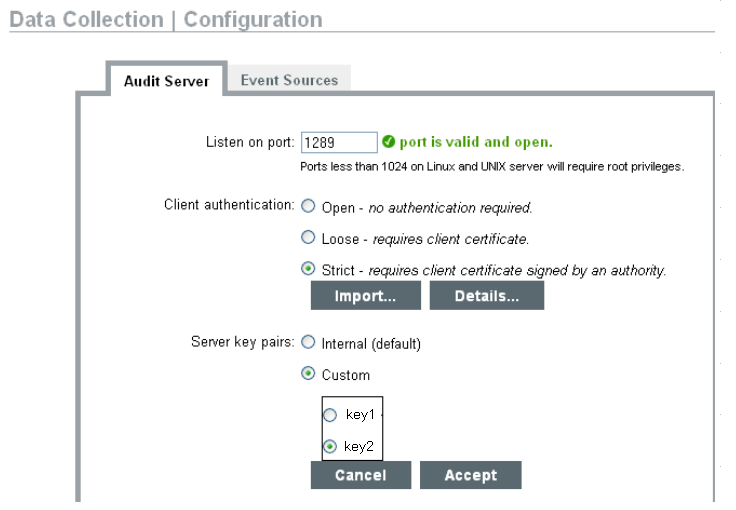The image size is (736, 510).
Task: Click the Listen on port input field
Action: [x=338, y=143]
